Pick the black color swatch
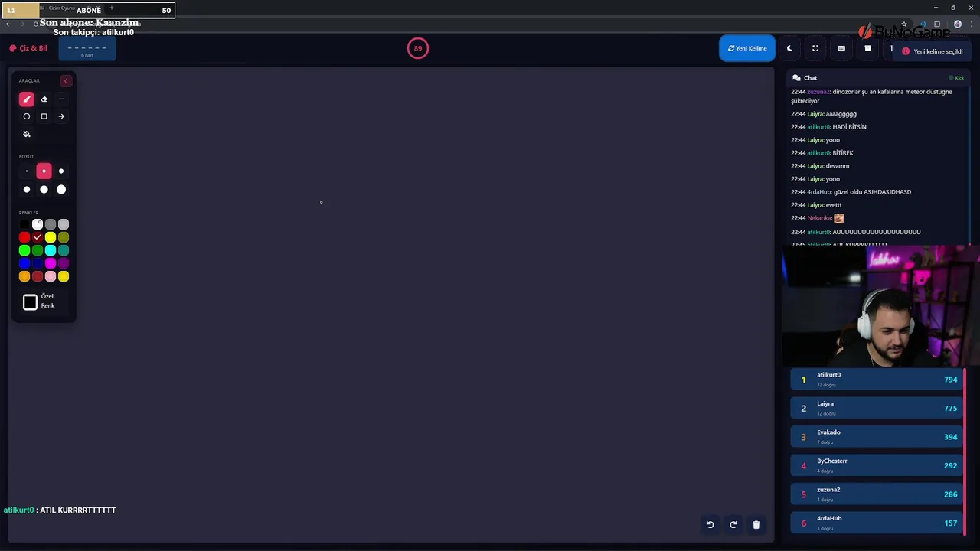Screen dimensions: 980x551 pyautogui.click(x=24, y=224)
